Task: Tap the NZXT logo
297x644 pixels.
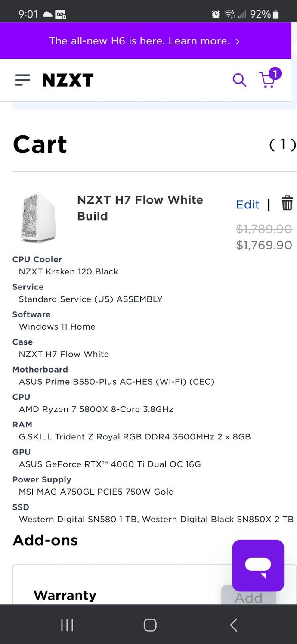Action: pos(68,80)
